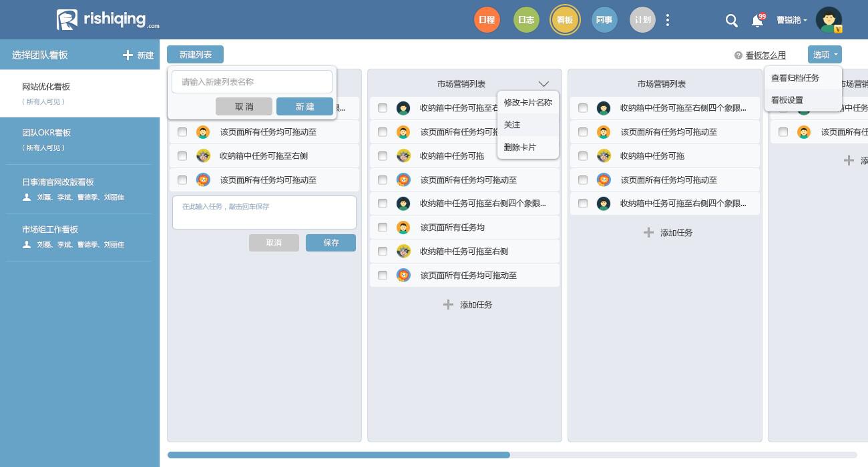The image size is (868, 467).
Task: Click the horizontal board scrollbar thumb
Action: click(339, 455)
